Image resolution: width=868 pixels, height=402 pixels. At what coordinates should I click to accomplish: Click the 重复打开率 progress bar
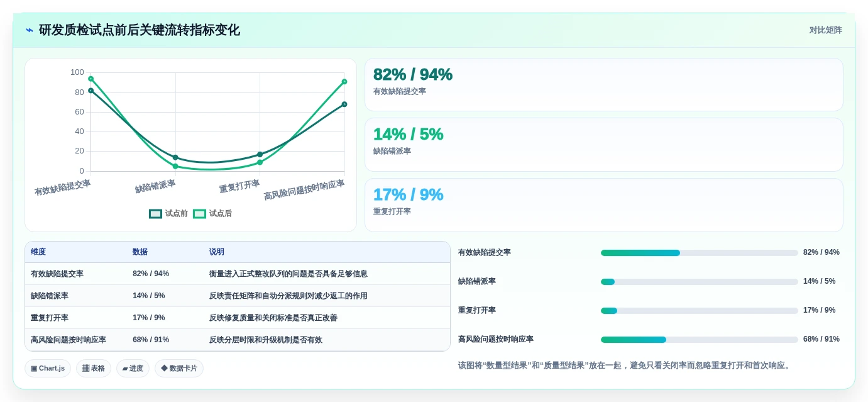[700, 311]
